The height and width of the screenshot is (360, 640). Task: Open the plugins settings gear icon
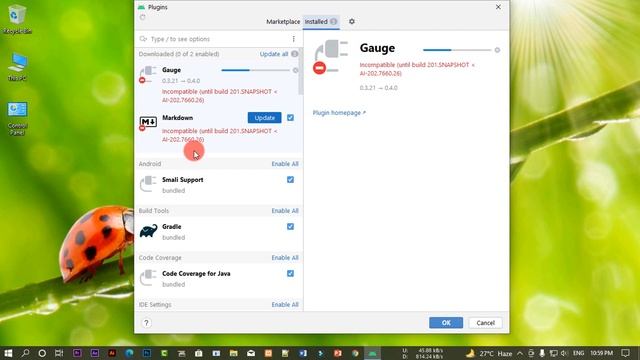pos(351,21)
